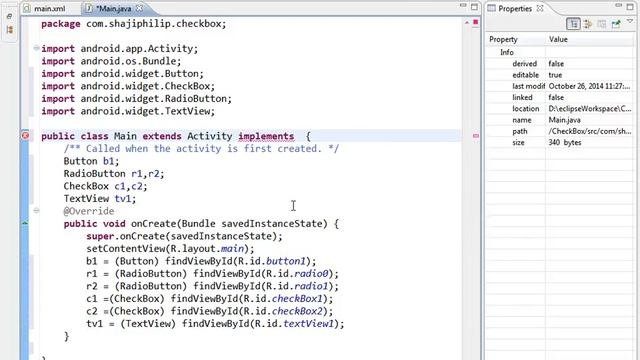Viewport: 640px width, 360px height.
Task: Minimize the Properties view
Action: click(618, 6)
